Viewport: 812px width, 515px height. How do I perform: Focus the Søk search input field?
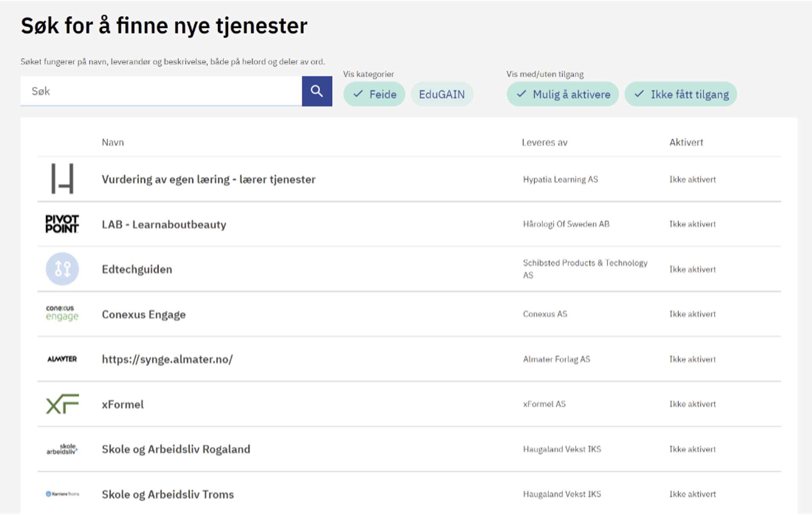tap(161, 91)
